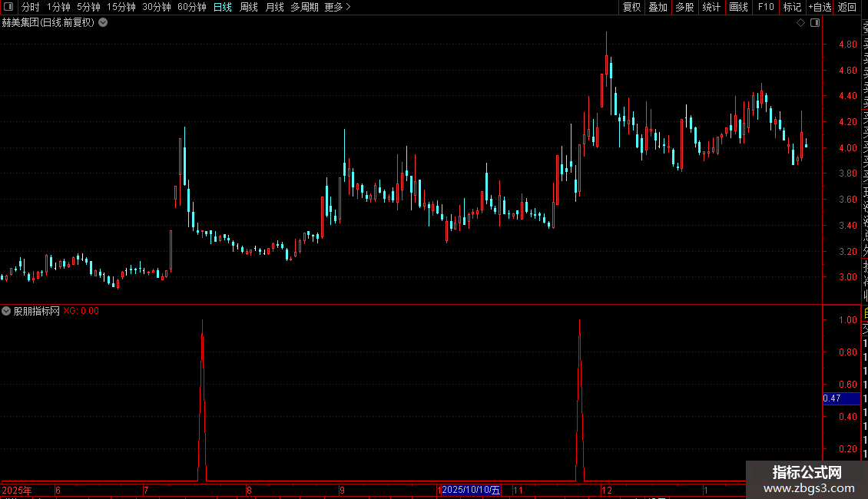
Task: Toggle the side panel icon at top-left
Action: pos(8,7)
